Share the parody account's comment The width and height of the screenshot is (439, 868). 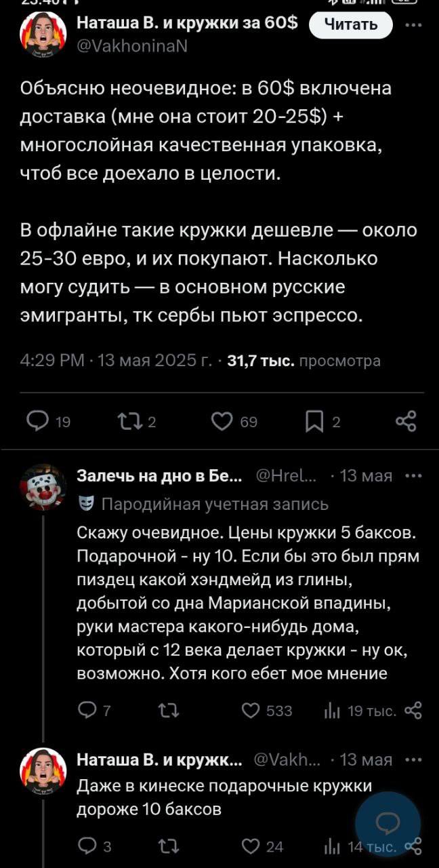click(412, 711)
